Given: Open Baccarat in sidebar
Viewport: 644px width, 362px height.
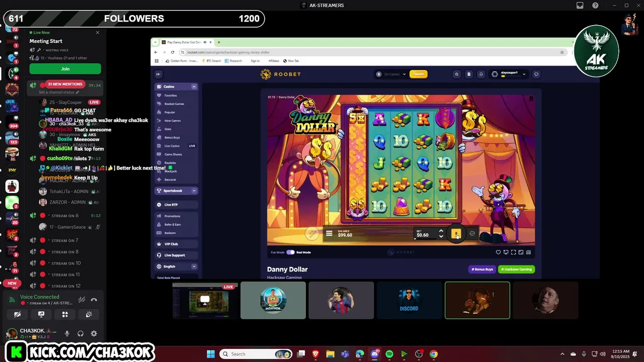Looking at the screenshot, I should point(170,179).
